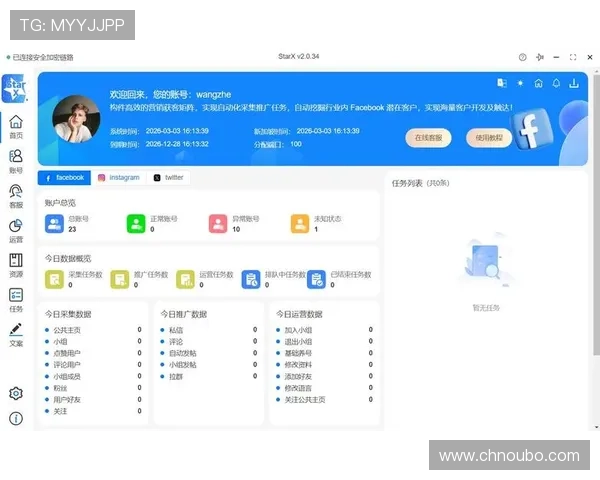Open the 资源 resources sidebar icon

(x=16, y=266)
